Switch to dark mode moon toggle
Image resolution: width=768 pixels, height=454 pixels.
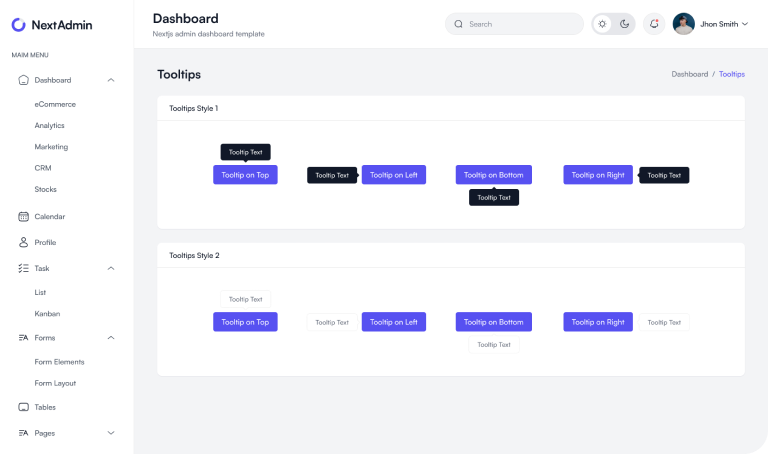click(x=624, y=24)
